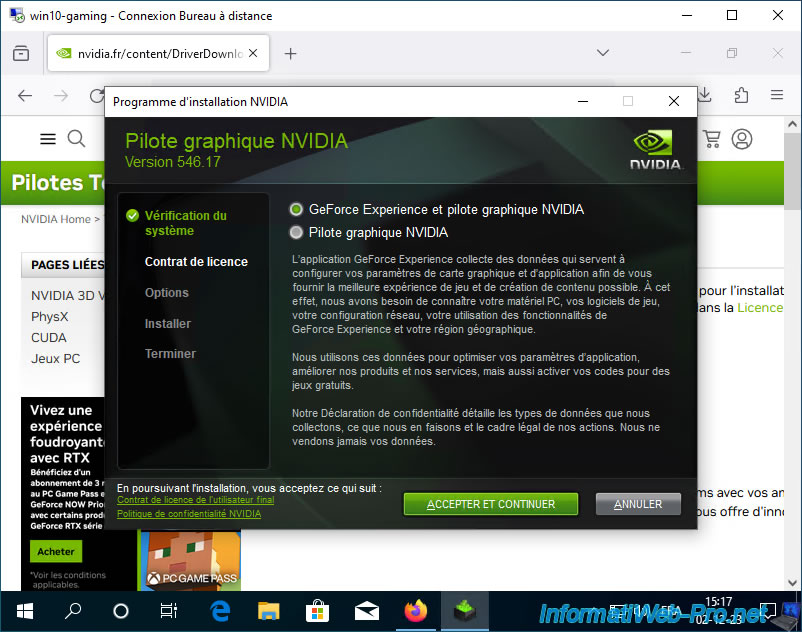Click CUDA in Pages liées list
This screenshot has width=802, height=632.
point(49,337)
